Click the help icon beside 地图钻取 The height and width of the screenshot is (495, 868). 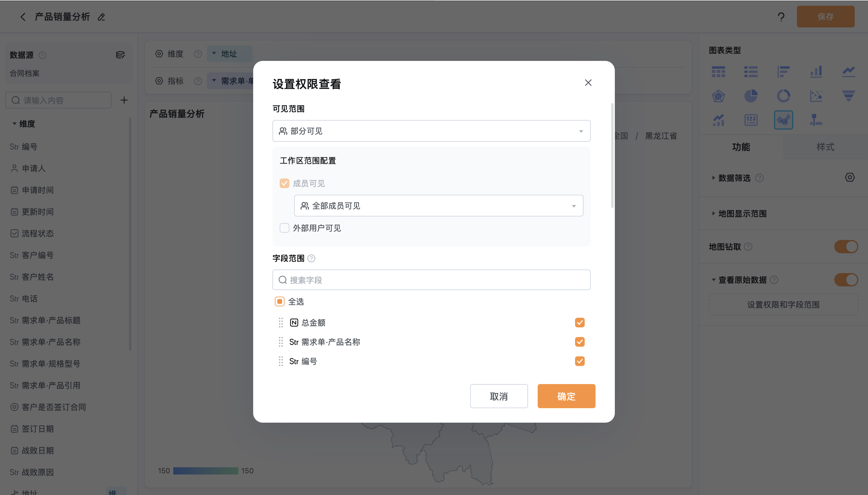tap(748, 247)
